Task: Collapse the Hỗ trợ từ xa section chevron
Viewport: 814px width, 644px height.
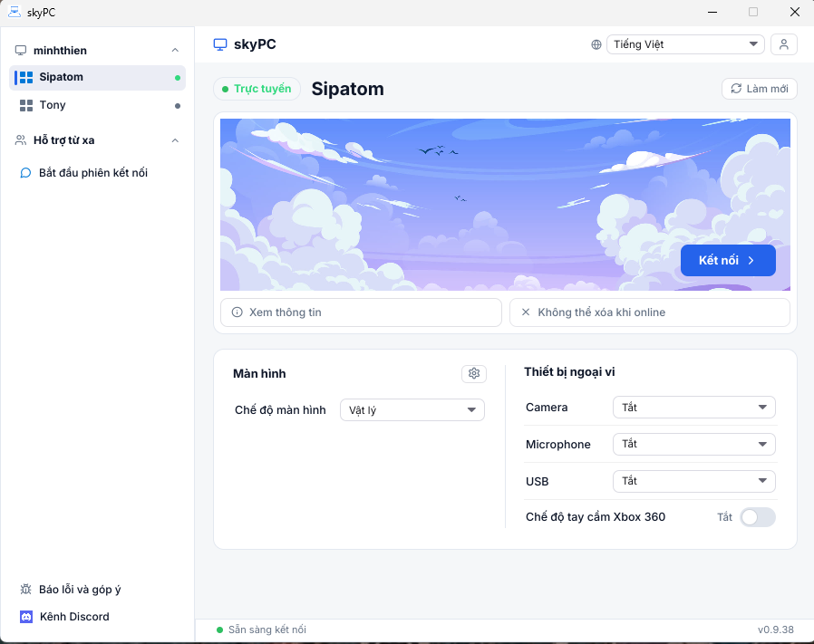Action: pos(175,140)
